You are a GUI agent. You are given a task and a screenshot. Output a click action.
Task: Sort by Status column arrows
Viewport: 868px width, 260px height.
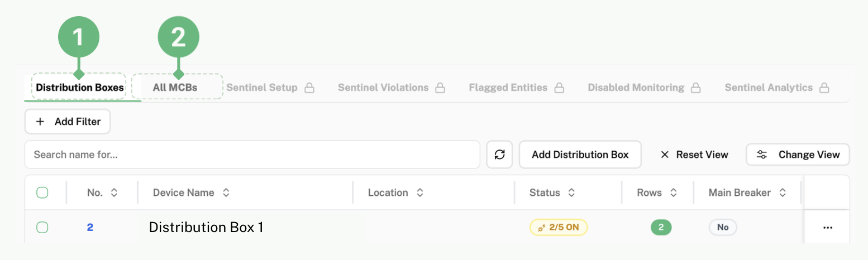click(571, 192)
